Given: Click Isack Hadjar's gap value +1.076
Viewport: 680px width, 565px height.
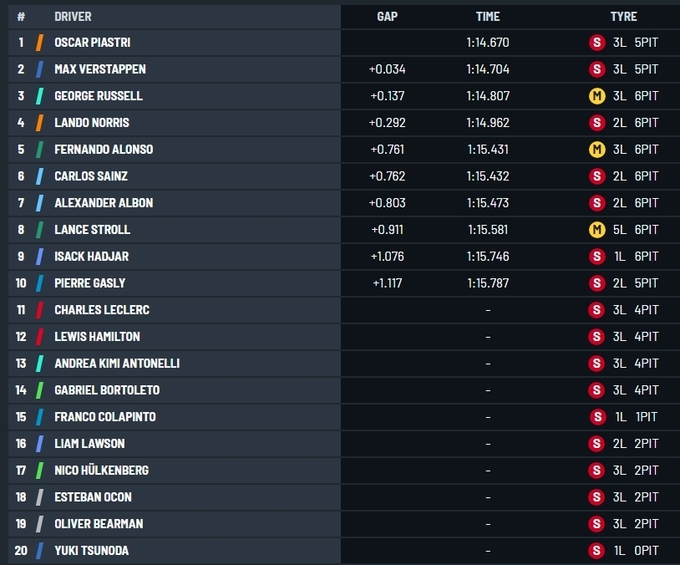Looking at the screenshot, I should point(387,257).
